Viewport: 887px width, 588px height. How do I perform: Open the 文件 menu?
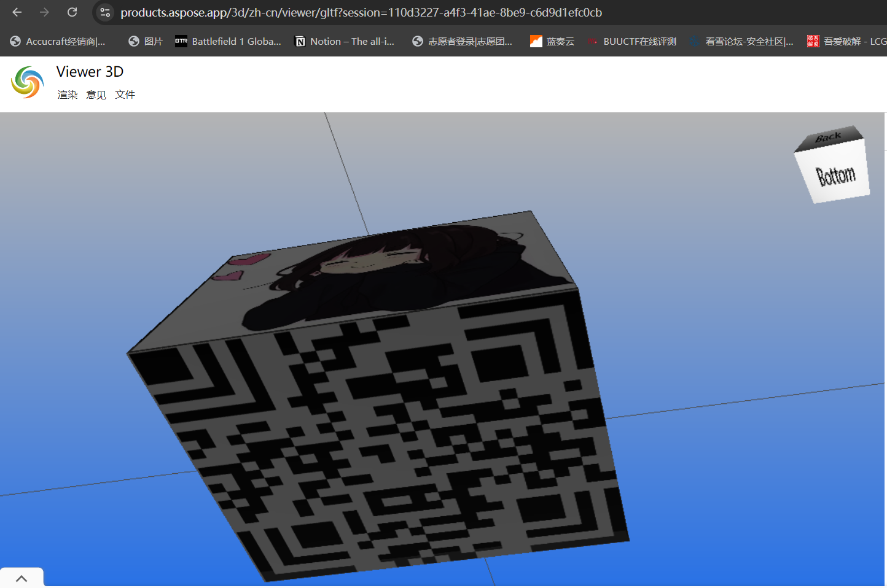pyautogui.click(x=125, y=95)
